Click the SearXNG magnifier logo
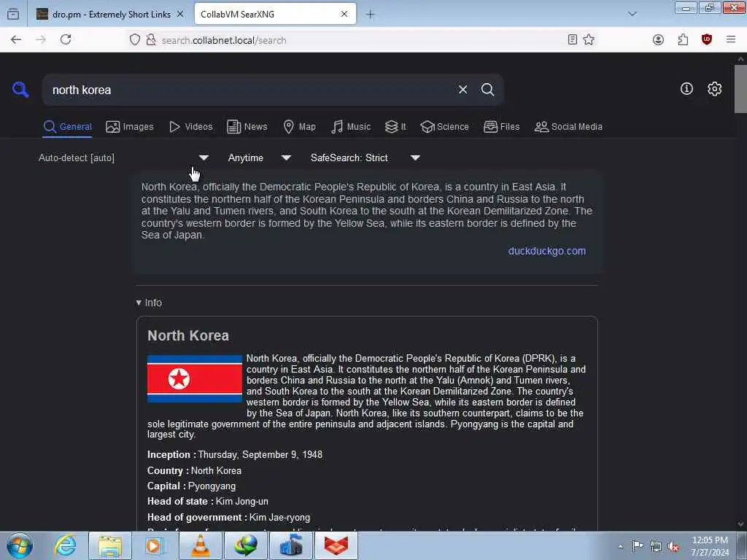The height and width of the screenshot is (560, 747). coord(20,90)
